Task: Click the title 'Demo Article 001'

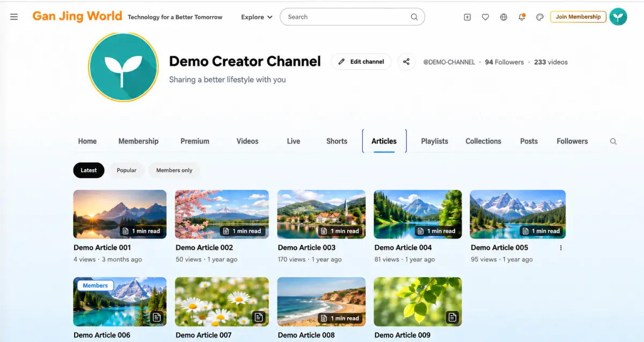Action: 102,248
